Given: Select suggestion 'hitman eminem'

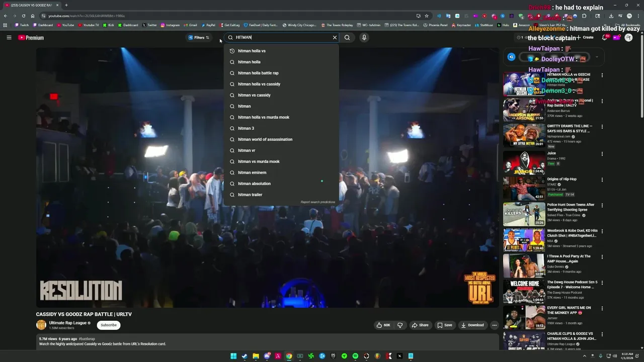Looking at the screenshot, I should [x=281, y=172].
